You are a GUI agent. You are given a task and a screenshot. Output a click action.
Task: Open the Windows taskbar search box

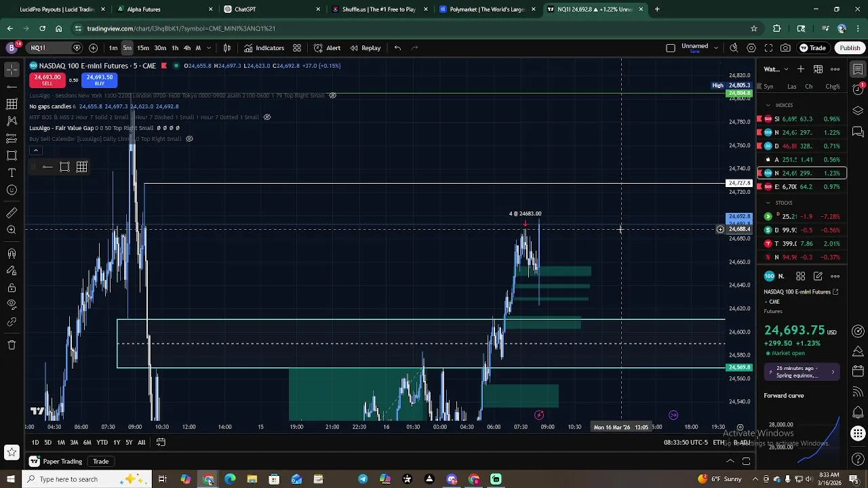87,479
